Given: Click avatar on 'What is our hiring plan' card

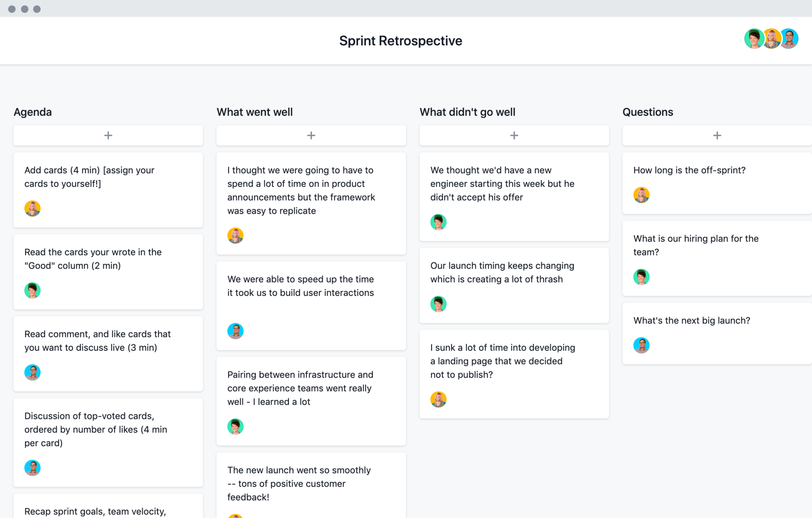Looking at the screenshot, I should pos(642,276).
